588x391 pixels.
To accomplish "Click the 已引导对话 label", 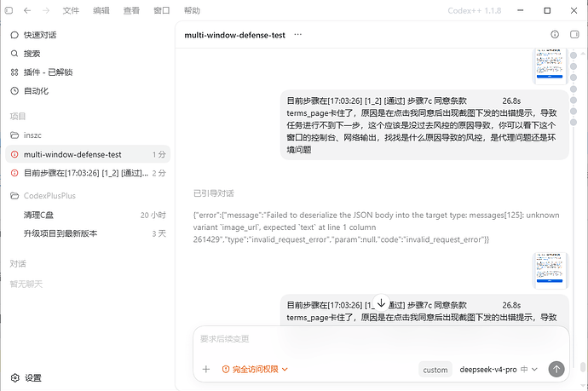I will coord(214,193).
